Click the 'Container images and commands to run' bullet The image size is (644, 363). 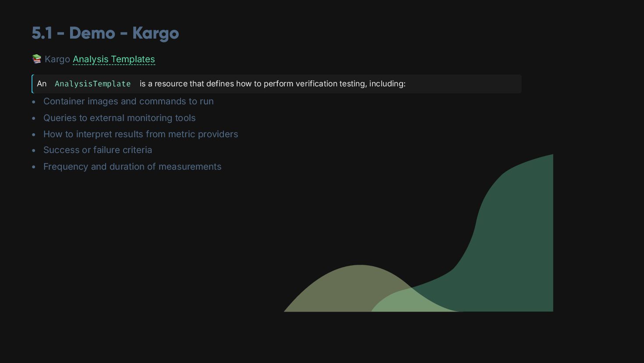(128, 101)
